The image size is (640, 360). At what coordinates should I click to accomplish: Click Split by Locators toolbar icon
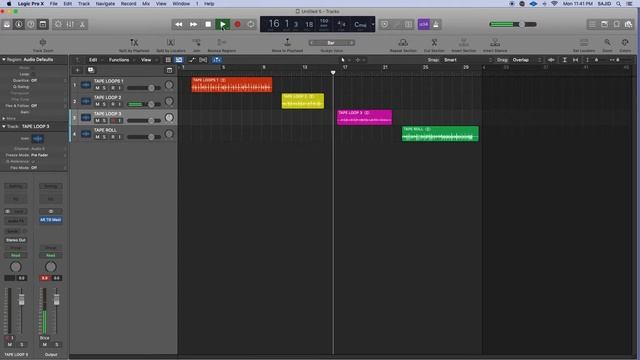point(171,44)
